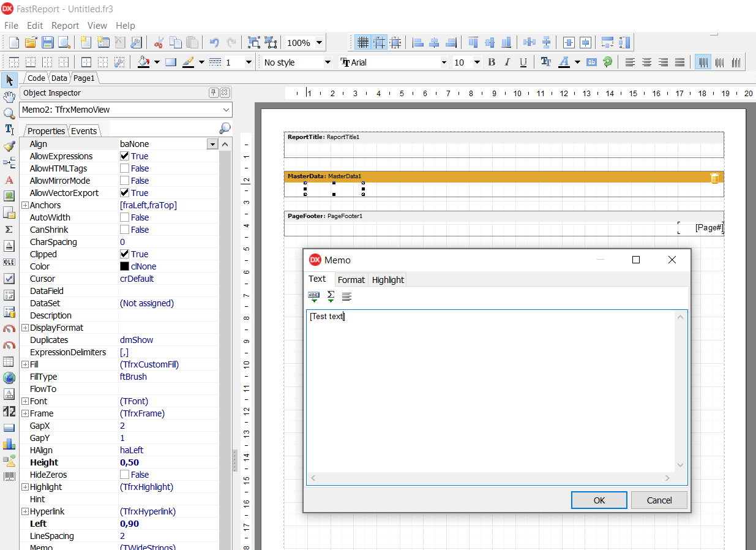The width and height of the screenshot is (756, 550).
Task: Click the [Page#] memo in PageFooter band
Action: coord(701,228)
